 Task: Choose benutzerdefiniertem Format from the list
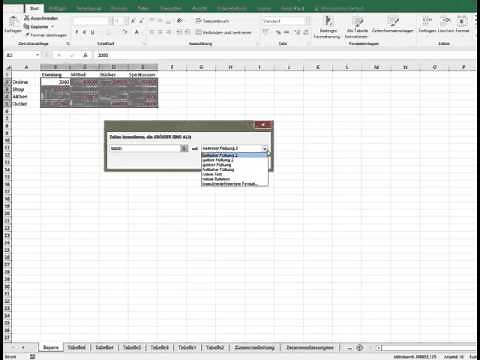234,184
